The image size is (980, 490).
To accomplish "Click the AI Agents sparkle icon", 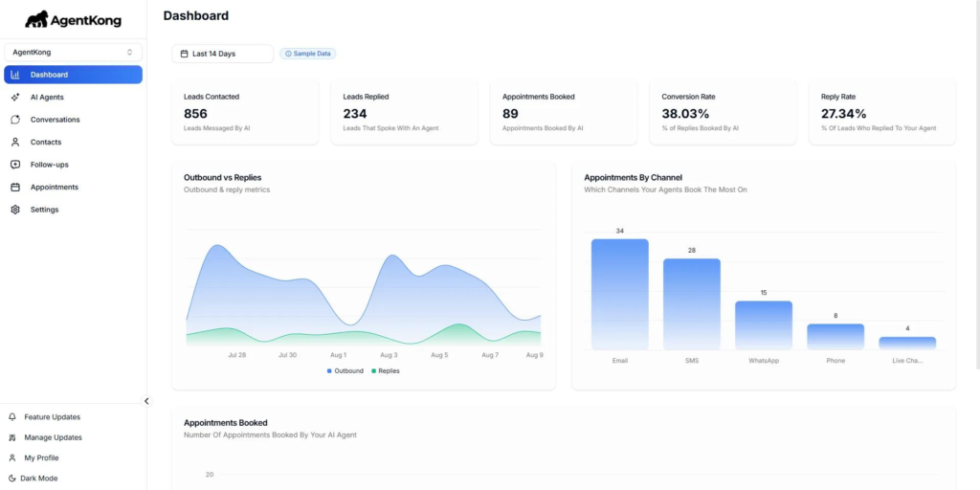I will click(x=15, y=98).
